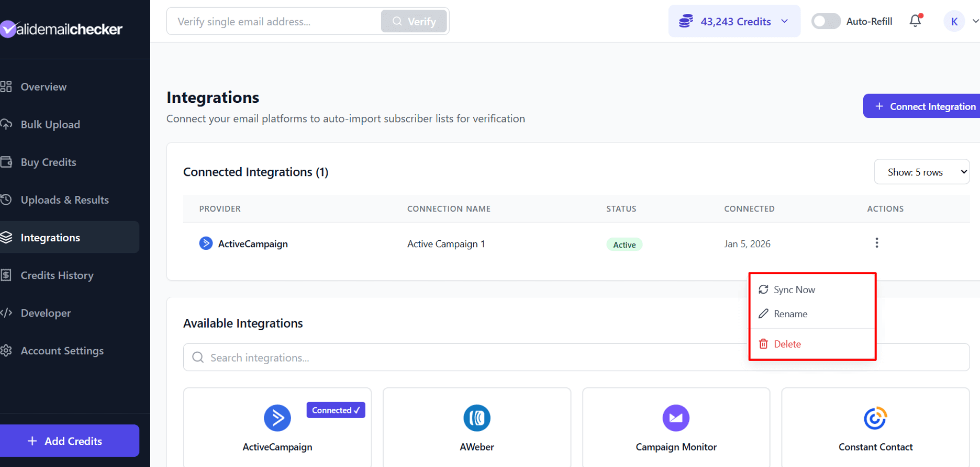Select Rename in the actions menu
Screen dimensions: 980x467
[x=790, y=314]
